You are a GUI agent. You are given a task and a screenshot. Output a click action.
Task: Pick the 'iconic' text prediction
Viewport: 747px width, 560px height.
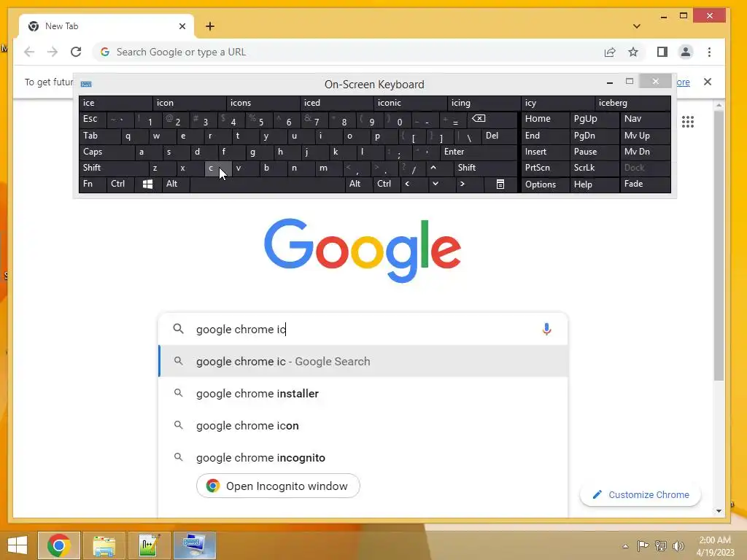pyautogui.click(x=411, y=103)
